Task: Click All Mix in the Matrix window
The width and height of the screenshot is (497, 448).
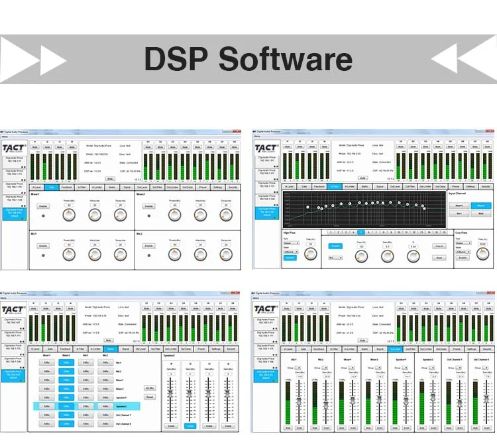Action: click(150, 388)
